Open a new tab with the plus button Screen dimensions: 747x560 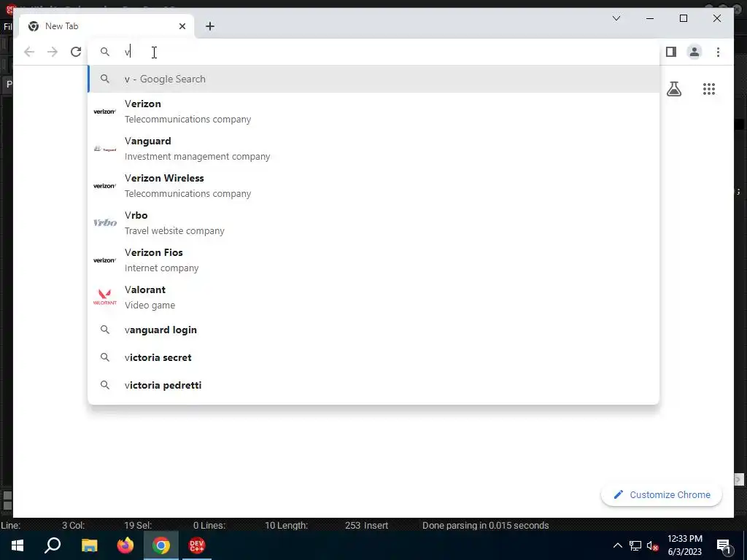pyautogui.click(x=209, y=26)
